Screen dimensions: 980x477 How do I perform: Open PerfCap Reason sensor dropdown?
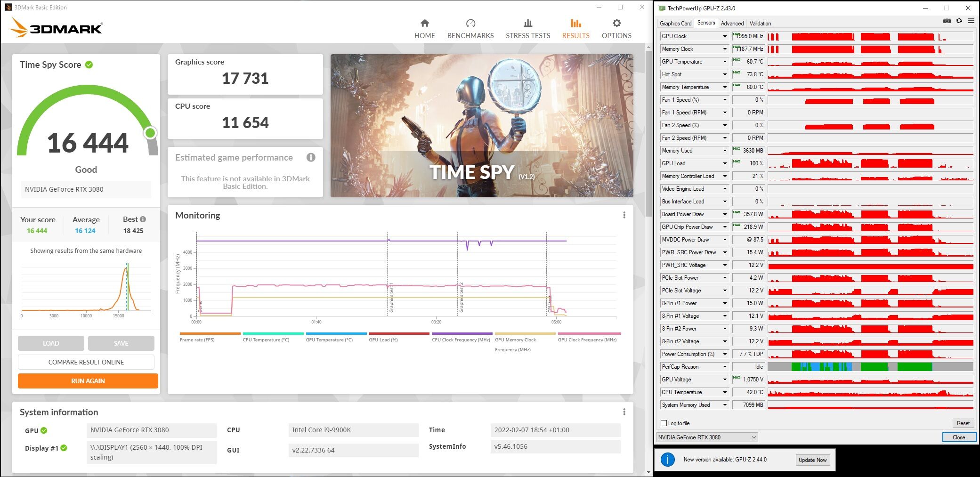tap(725, 367)
